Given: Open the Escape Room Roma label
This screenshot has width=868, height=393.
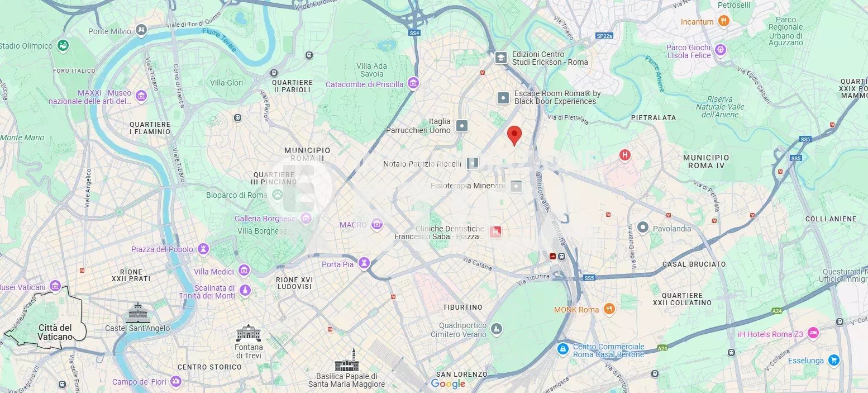Looking at the screenshot, I should (557, 97).
